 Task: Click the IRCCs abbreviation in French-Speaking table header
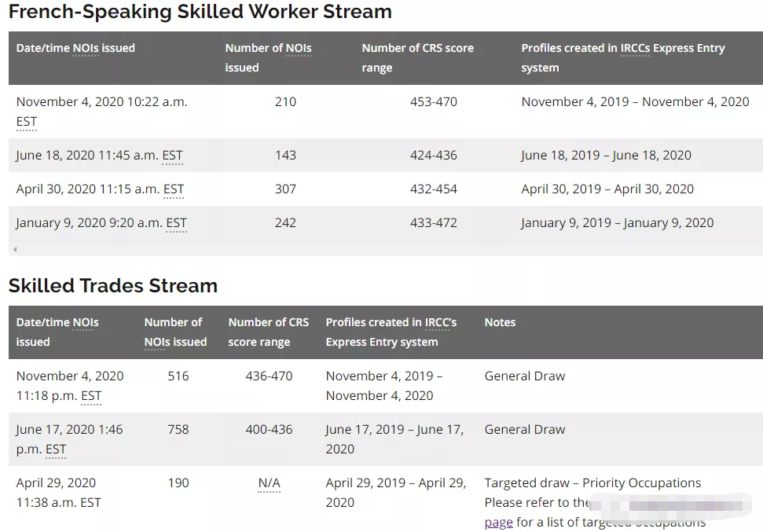[x=635, y=49]
